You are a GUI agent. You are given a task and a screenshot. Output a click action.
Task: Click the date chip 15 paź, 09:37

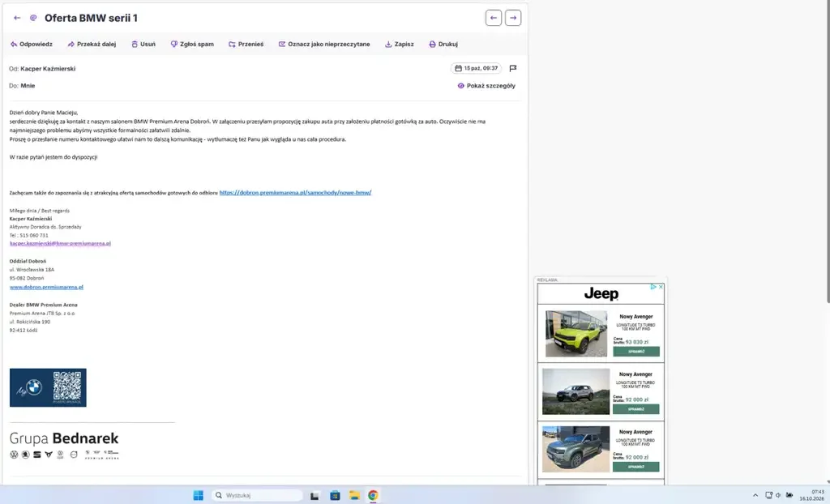point(477,68)
